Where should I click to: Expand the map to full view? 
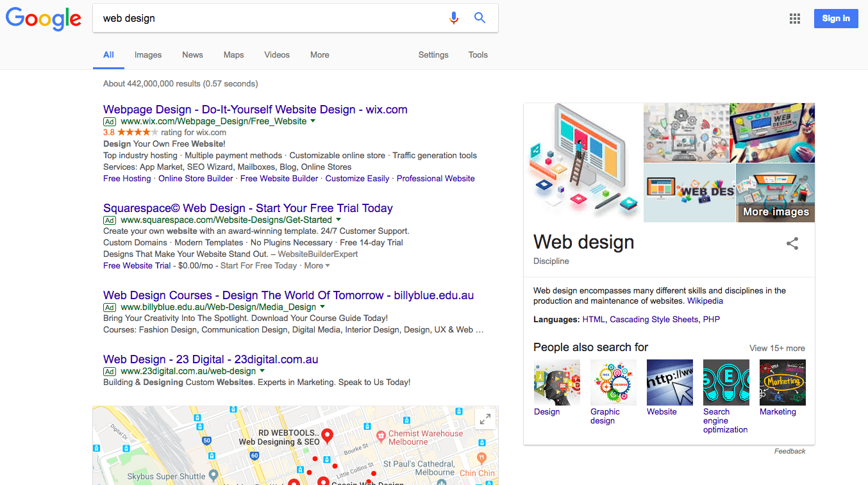tap(485, 419)
